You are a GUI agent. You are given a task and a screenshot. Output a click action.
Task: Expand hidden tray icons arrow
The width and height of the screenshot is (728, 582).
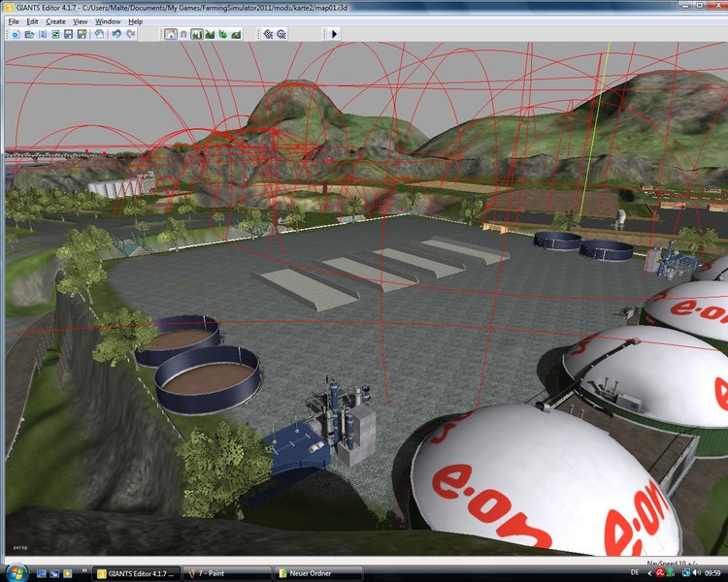[649, 573]
